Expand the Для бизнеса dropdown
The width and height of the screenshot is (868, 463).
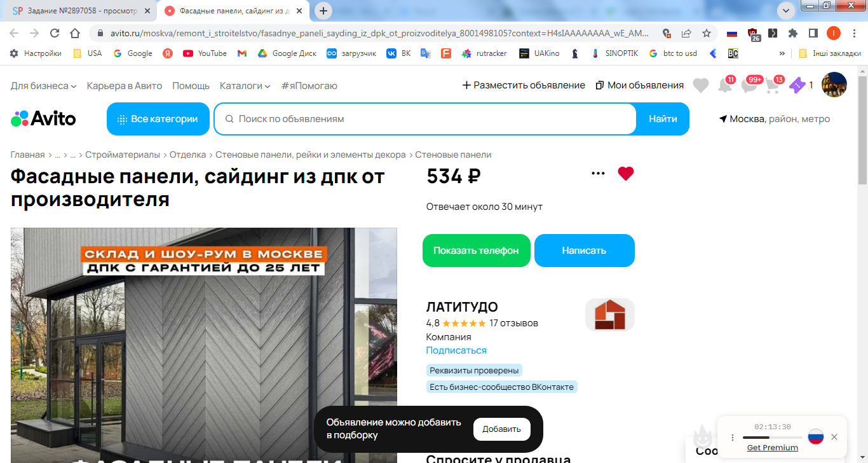43,85
